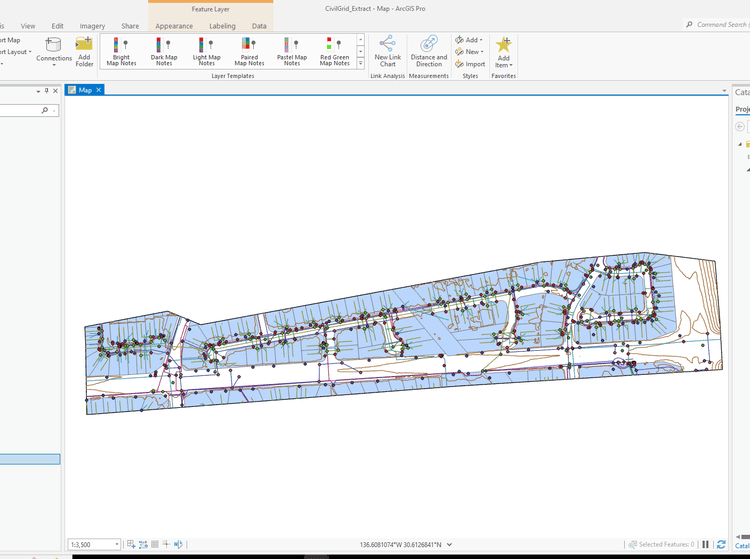This screenshot has height=559, width=750.
Task: Create a New Link Chart
Action: tap(387, 51)
